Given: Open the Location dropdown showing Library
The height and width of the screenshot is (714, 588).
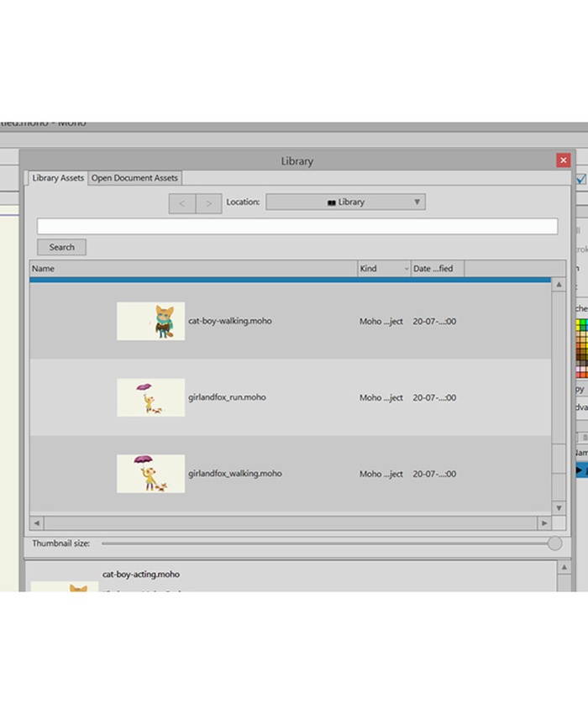Looking at the screenshot, I should point(345,202).
